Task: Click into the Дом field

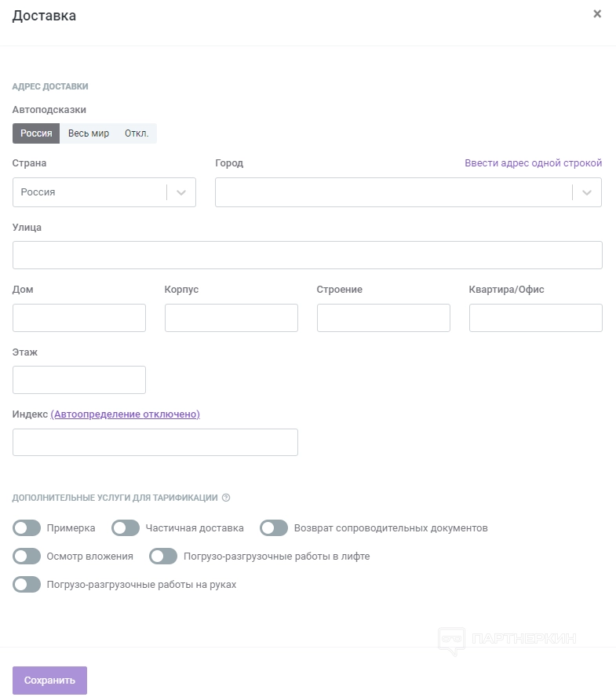Action: 79,318
